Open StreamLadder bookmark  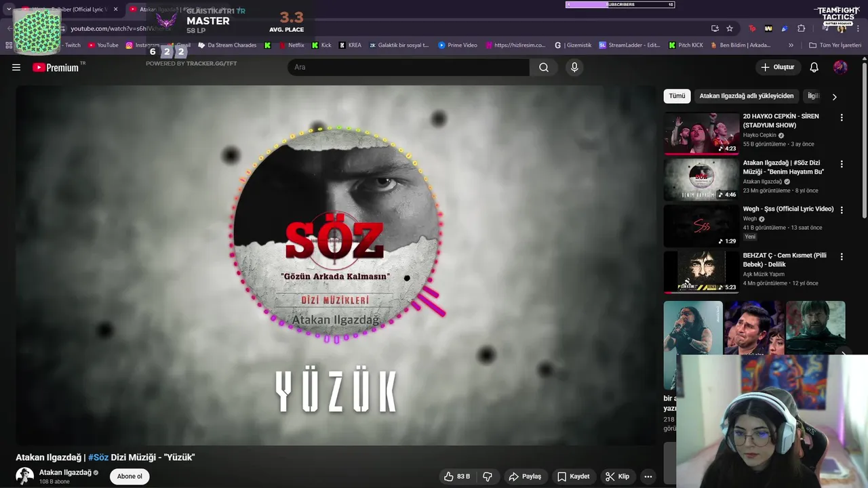[x=629, y=45]
